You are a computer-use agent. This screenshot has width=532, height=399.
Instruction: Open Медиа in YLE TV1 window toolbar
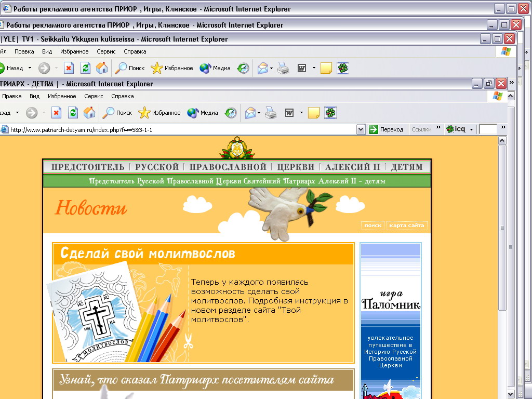tap(215, 68)
